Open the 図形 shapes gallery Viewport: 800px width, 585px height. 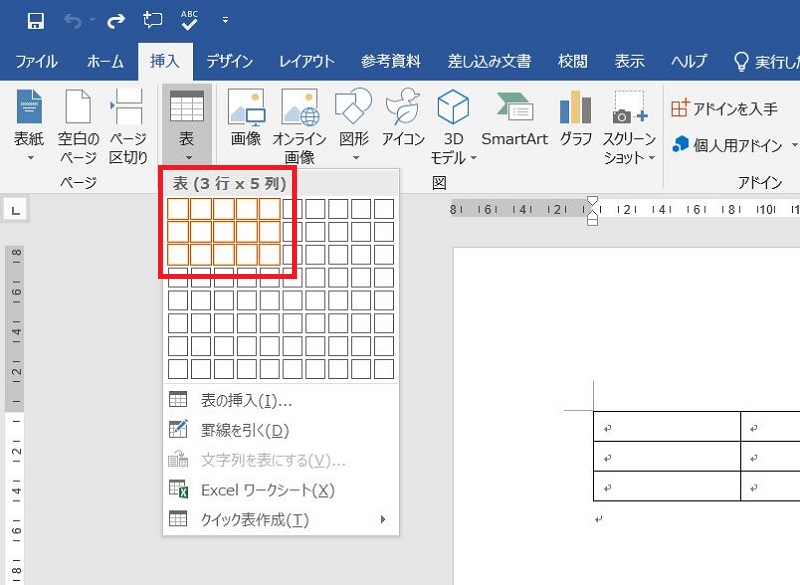pyautogui.click(x=354, y=125)
